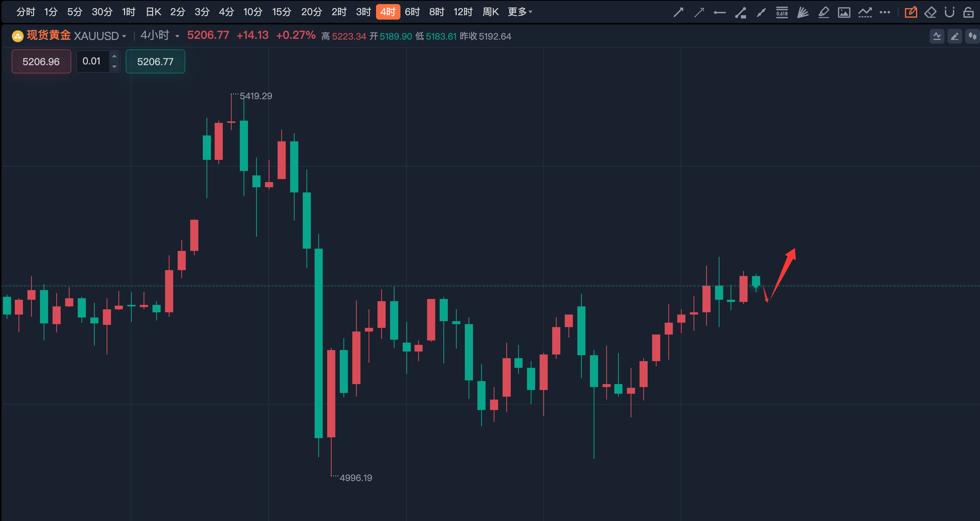Switch to the 30分 timeframe tab
Screen dimensions: 980x521
102,12
